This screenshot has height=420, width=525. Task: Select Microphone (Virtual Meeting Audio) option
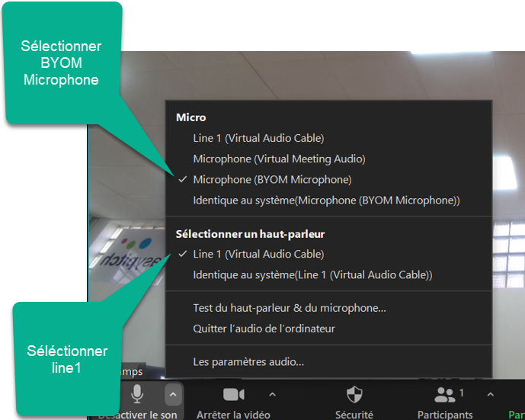[279, 159]
